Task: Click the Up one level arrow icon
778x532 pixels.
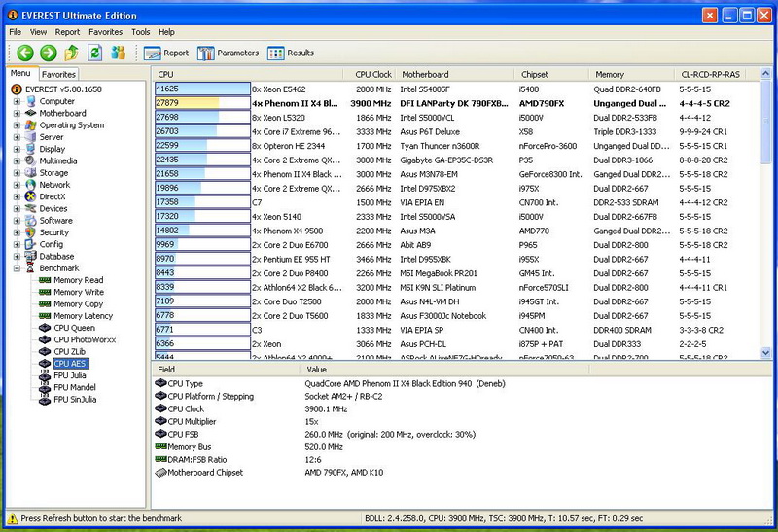Action: point(72,53)
